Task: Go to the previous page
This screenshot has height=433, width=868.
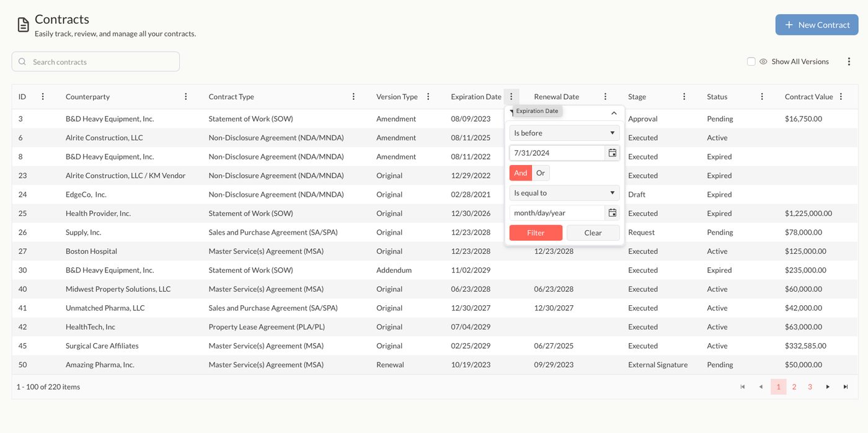Action: (761, 386)
